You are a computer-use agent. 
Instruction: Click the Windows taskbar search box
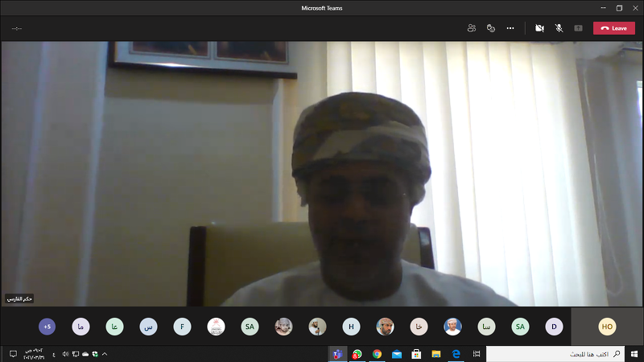tap(555, 354)
